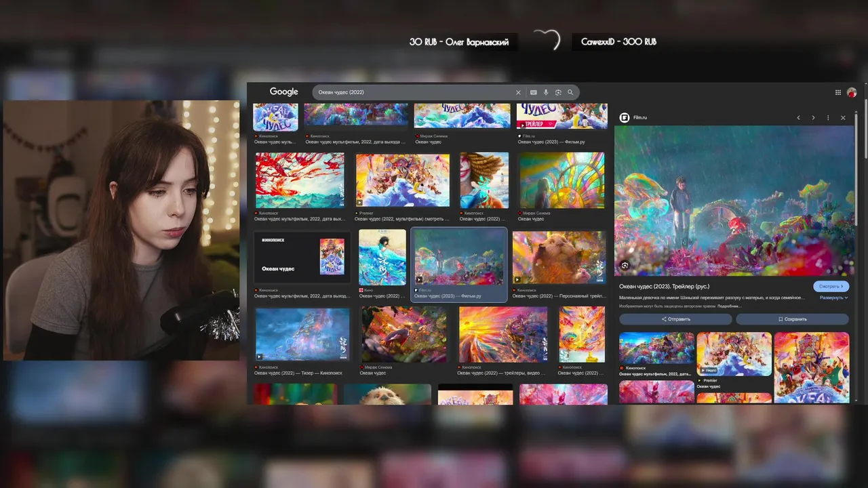This screenshot has height=488, width=868.
Task: Go to next image in preview panel
Action: coord(813,118)
